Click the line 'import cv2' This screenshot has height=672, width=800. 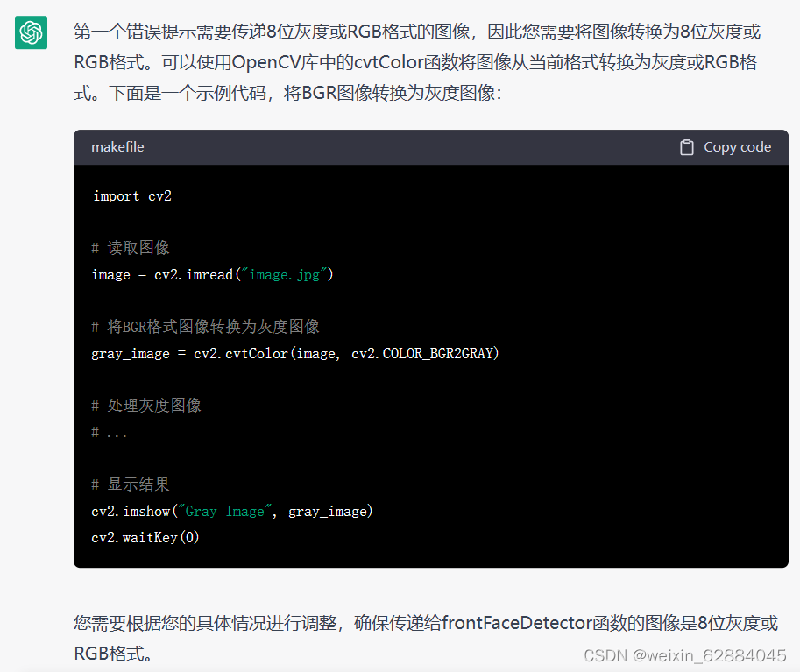coord(132,196)
